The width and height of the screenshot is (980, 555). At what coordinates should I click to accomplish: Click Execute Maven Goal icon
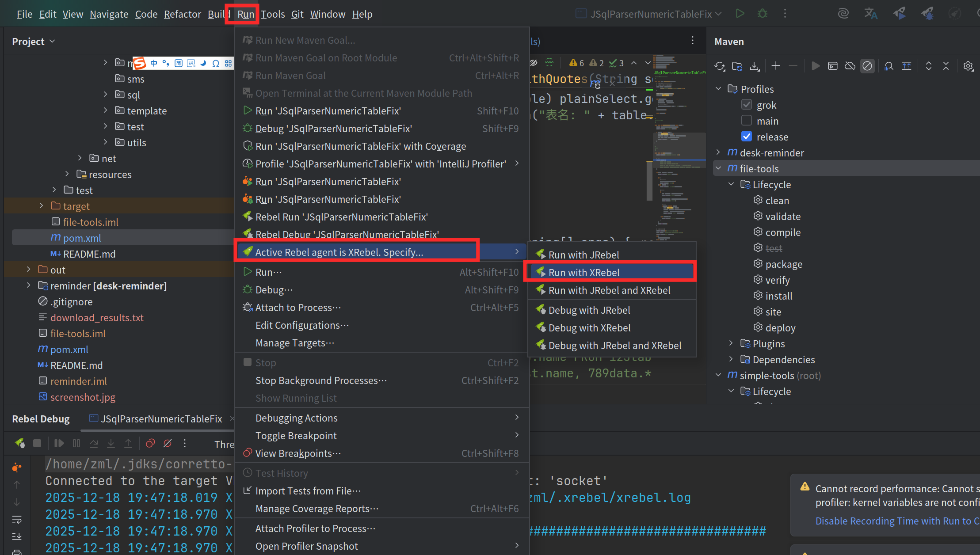click(833, 66)
